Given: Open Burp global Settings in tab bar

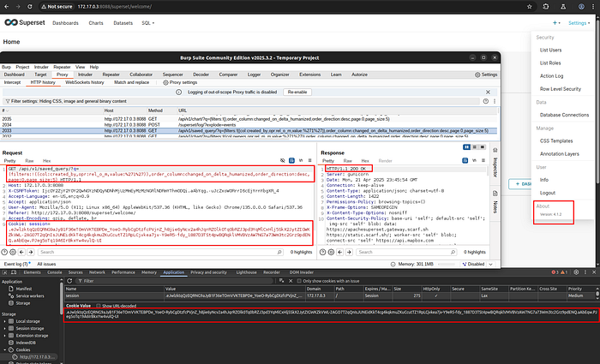Looking at the screenshot, I should coord(486,75).
